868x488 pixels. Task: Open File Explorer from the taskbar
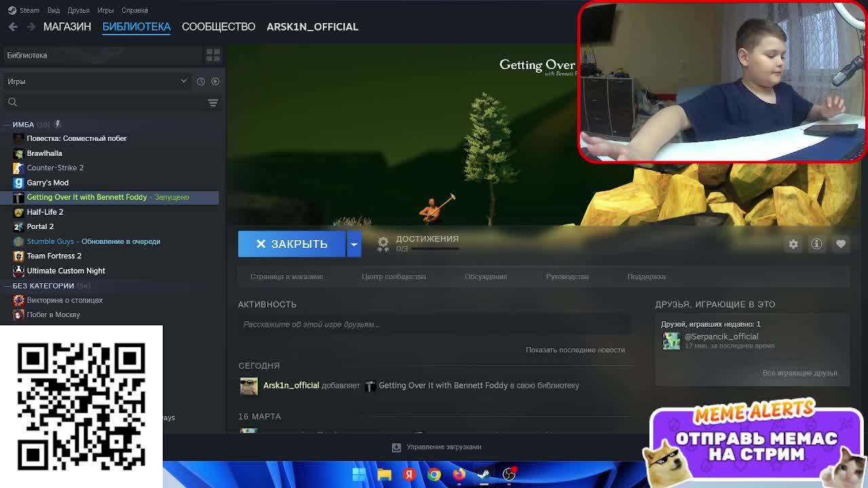click(384, 474)
